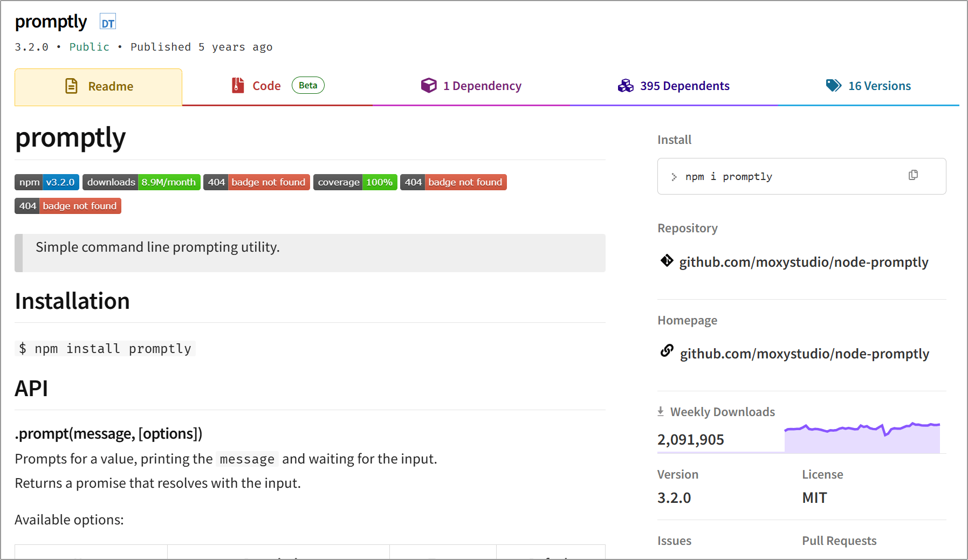
Task: Click the 'Issues' sidebar label
Action: coord(674,541)
